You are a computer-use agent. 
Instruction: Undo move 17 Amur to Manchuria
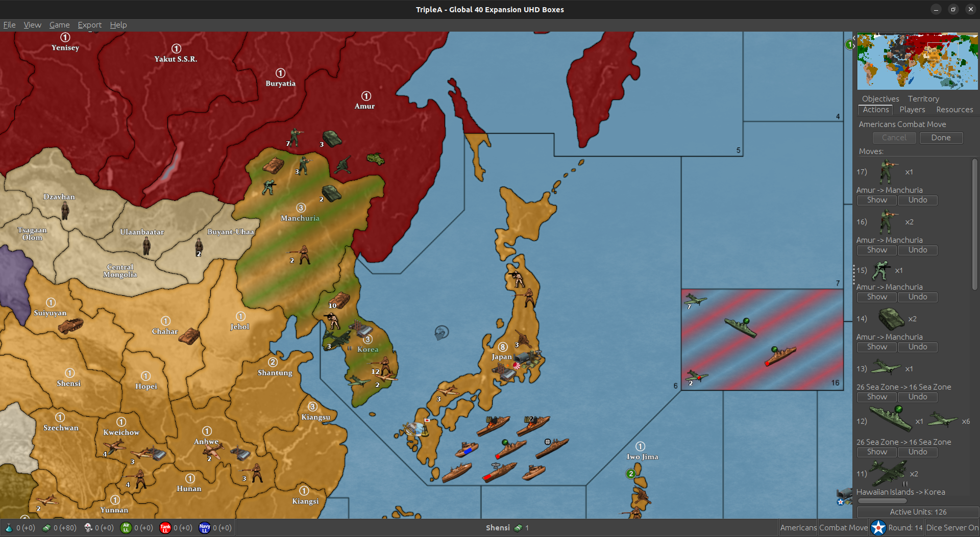click(917, 200)
